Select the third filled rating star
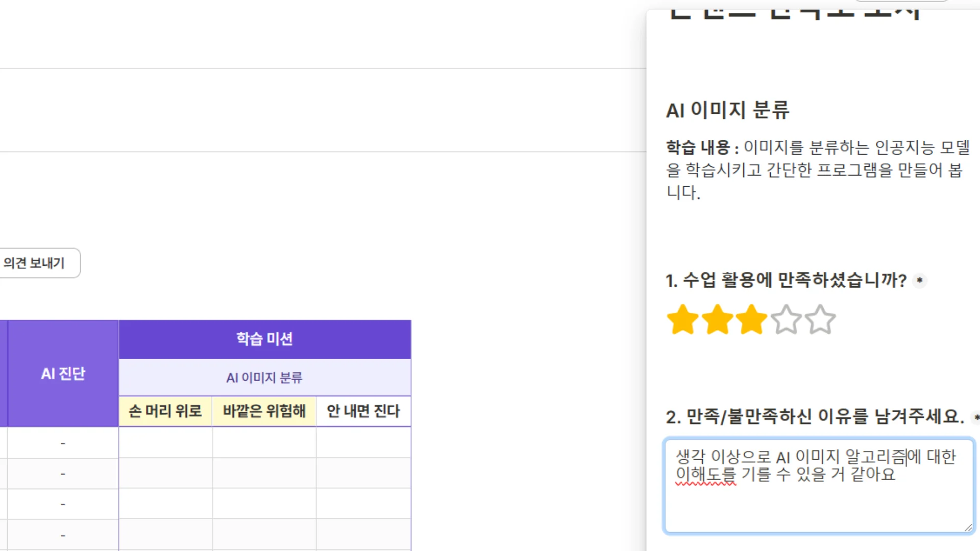980x551 pixels. click(x=751, y=320)
